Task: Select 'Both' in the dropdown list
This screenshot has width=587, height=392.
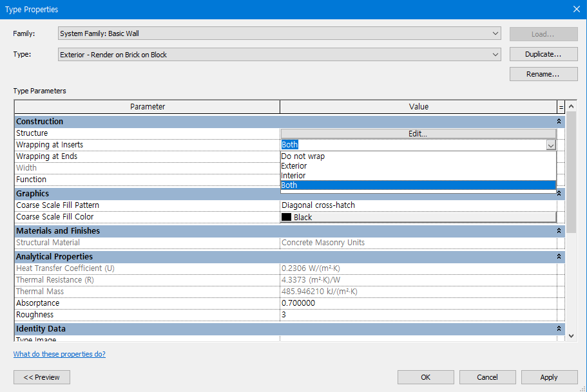Action: [x=418, y=185]
